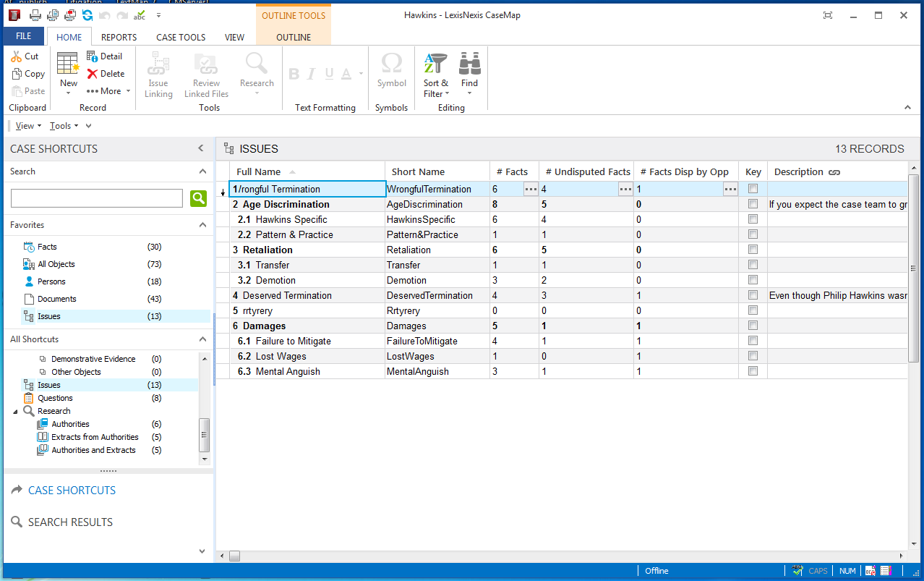
Task: Sort by Full Name column header
Action: point(258,172)
